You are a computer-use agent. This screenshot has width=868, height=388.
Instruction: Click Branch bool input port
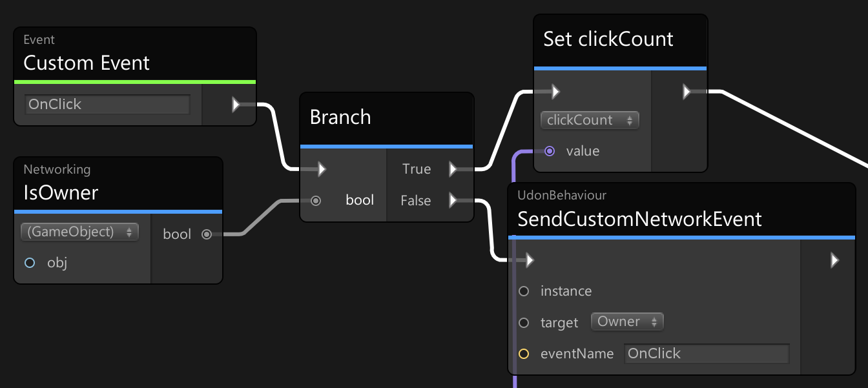pyautogui.click(x=316, y=201)
